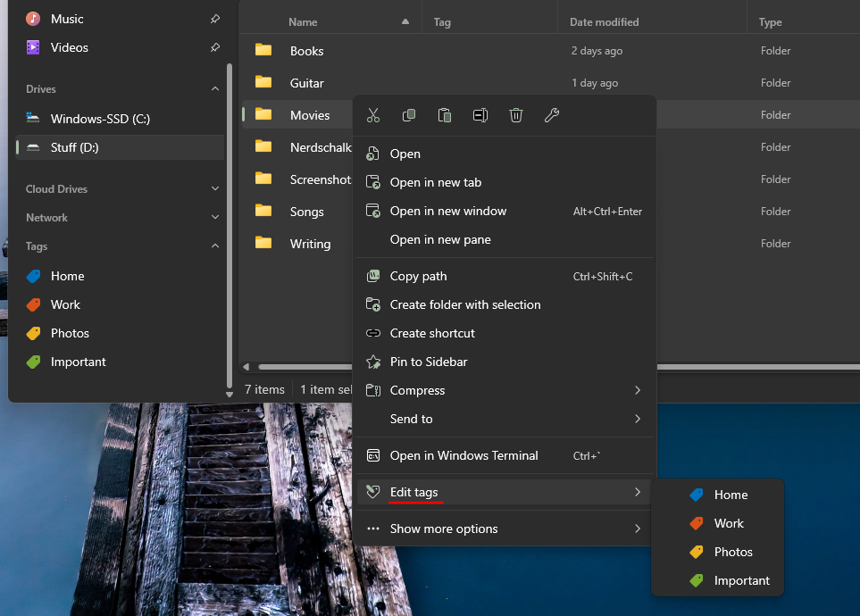Screen dimensions: 860x616
Task: Click the Copy icon in context menu toolbar
Action: [409, 115]
